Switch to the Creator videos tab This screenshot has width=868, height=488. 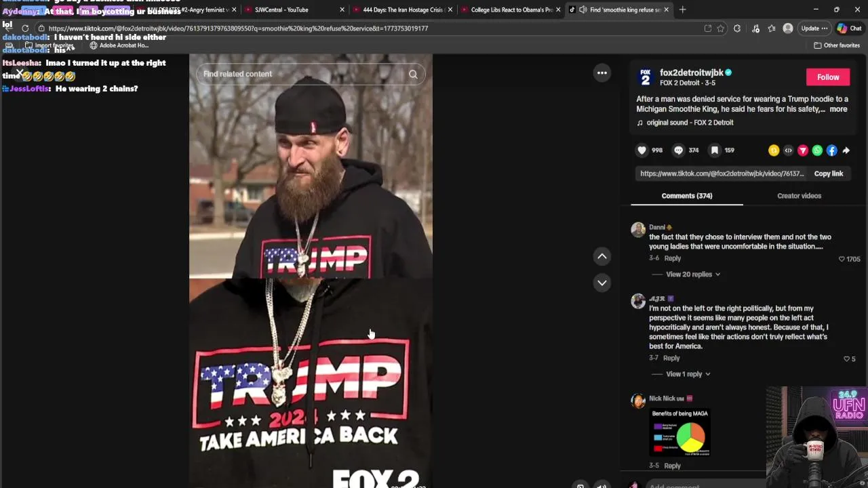(x=799, y=196)
